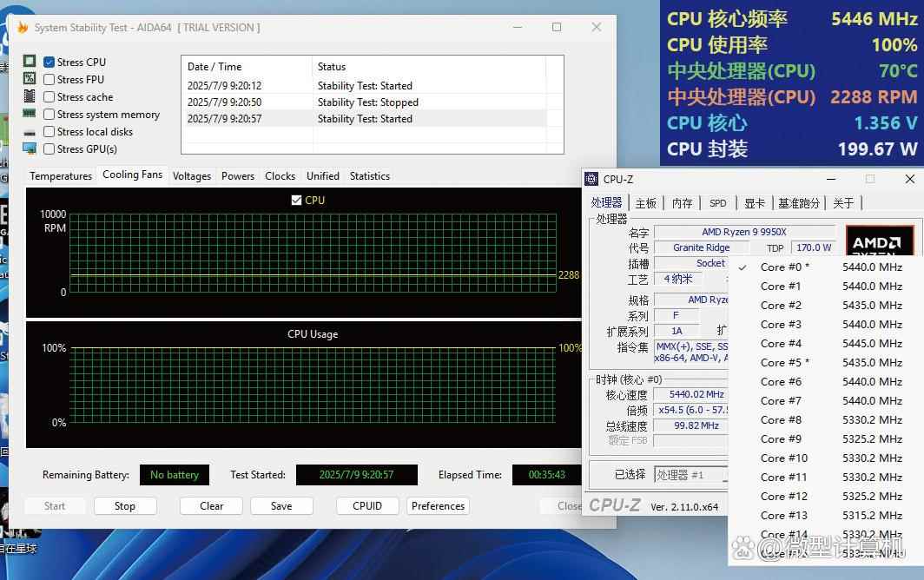Choose Core #7 from the core list
This screenshot has width=924, height=580.
click(824, 401)
